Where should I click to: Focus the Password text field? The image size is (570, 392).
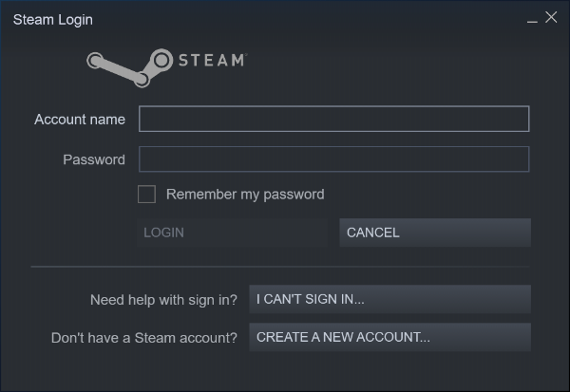(x=333, y=159)
